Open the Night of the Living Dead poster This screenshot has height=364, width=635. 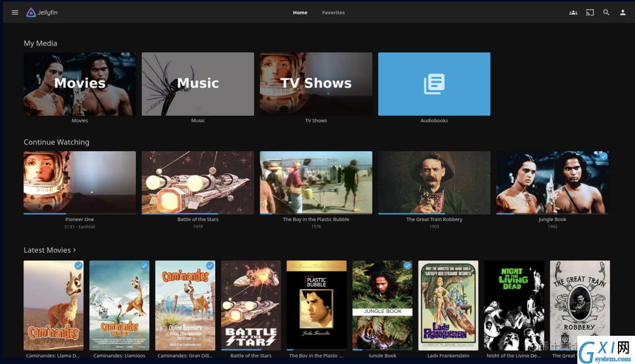(x=514, y=305)
